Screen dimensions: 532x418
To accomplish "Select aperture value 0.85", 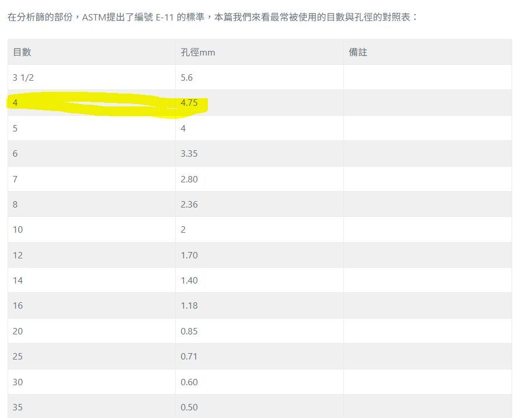I will [189, 331].
